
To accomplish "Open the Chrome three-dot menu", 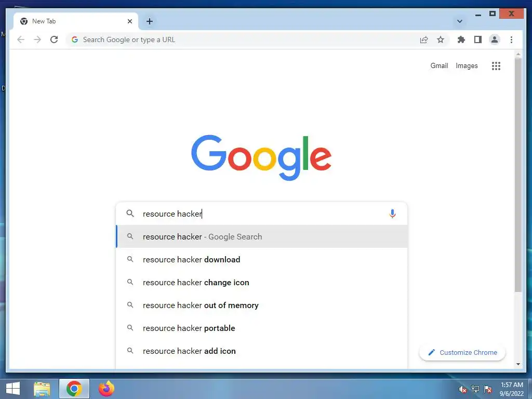I will [x=511, y=39].
